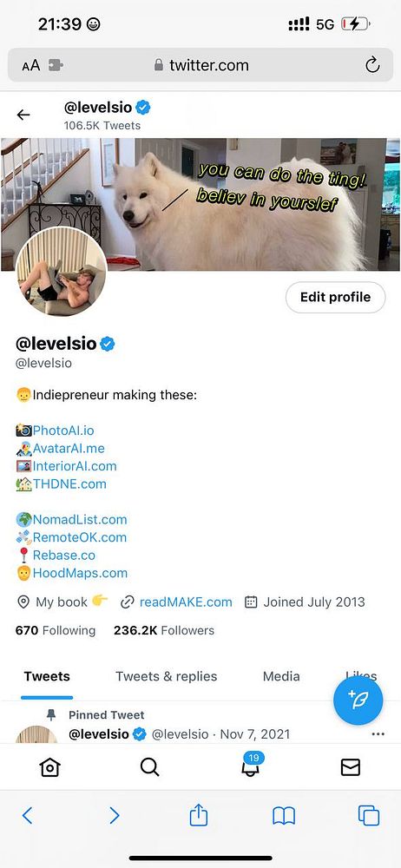Switch to the Tweets & replies tab
This screenshot has width=401, height=868.
(166, 676)
